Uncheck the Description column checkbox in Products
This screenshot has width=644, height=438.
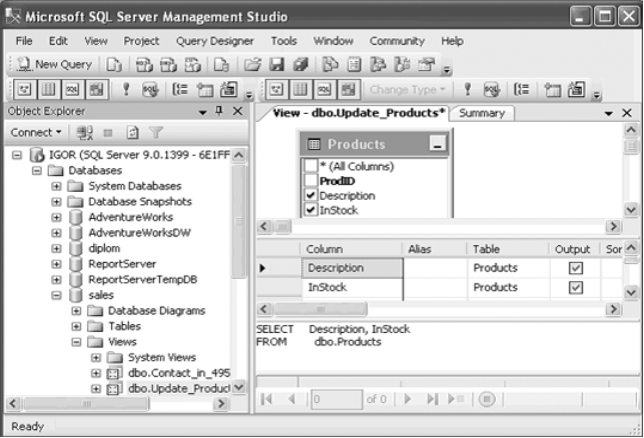[x=310, y=196]
